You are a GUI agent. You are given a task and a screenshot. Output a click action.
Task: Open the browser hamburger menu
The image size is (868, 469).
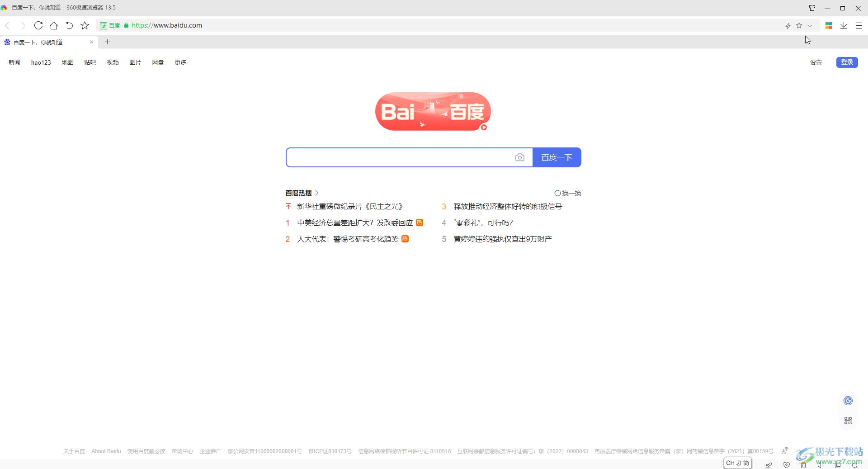pyautogui.click(x=859, y=26)
